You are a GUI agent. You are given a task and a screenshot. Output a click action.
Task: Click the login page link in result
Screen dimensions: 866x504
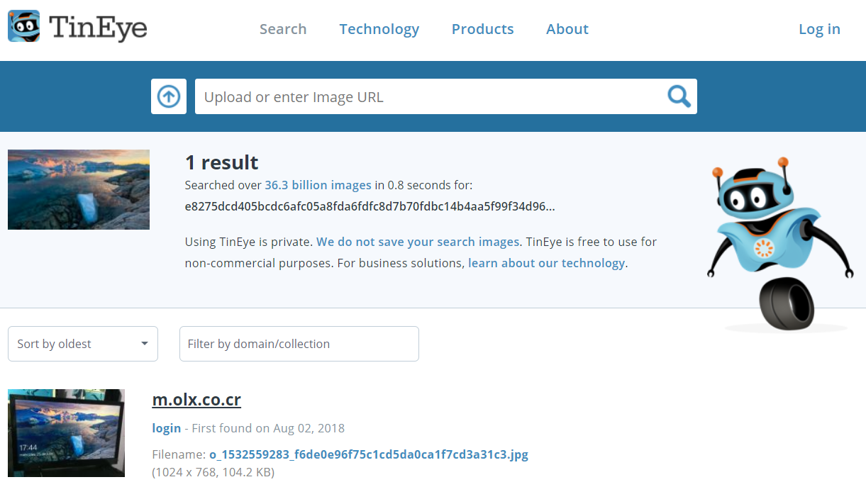pos(167,428)
